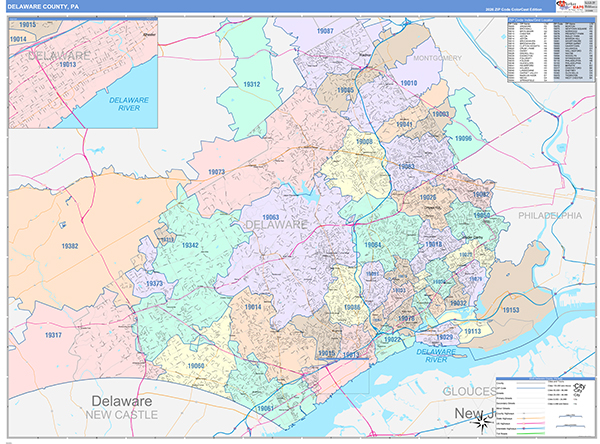The height and width of the screenshot is (444, 600).
Task: Select ZIP code 19041 label
Action: point(404,124)
